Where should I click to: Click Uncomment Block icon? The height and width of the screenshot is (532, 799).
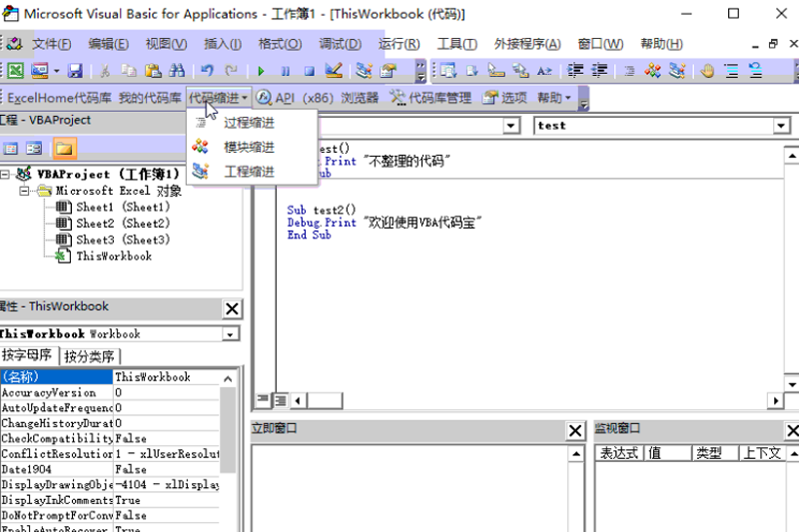coord(755,70)
